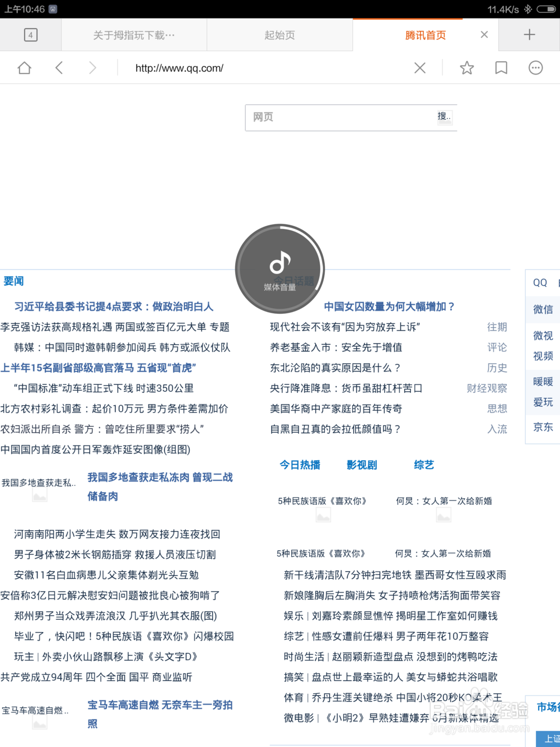Viewport: 560px width, 747px height.
Task: Open 暖暖 link in right sidebar
Action: tap(543, 382)
